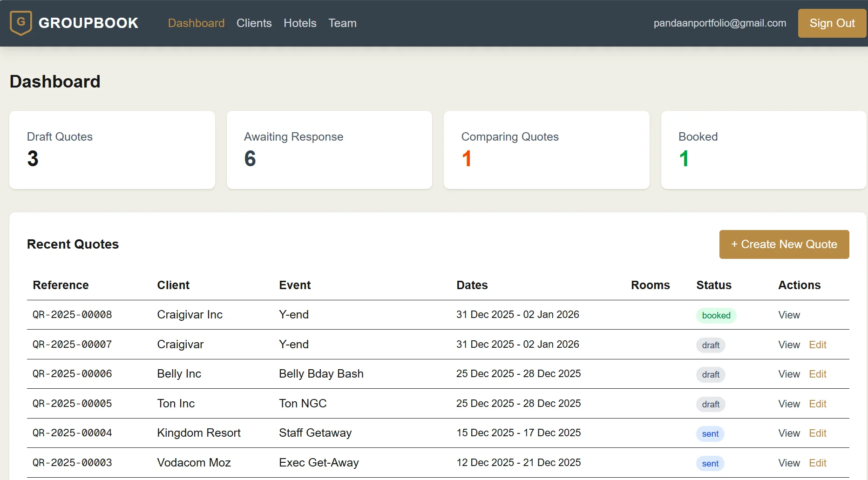Click the sent badge for Staff Getaway

[710, 434]
